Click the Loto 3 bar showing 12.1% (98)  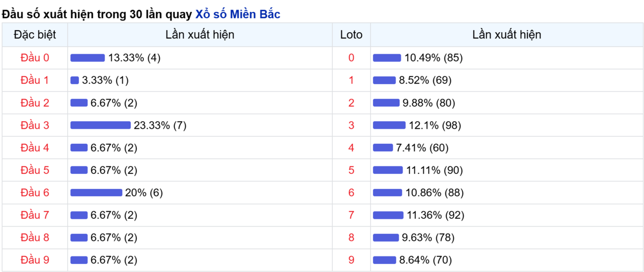(389, 125)
